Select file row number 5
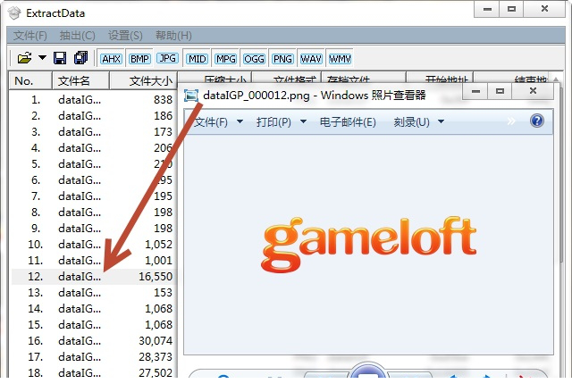The height and width of the screenshot is (392, 572). click(x=93, y=163)
